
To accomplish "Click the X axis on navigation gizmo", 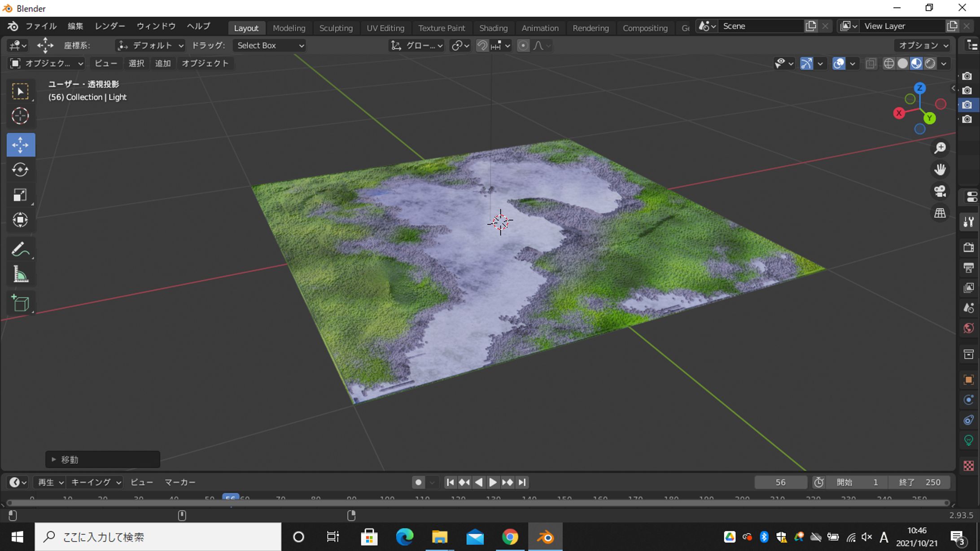I will (x=899, y=113).
